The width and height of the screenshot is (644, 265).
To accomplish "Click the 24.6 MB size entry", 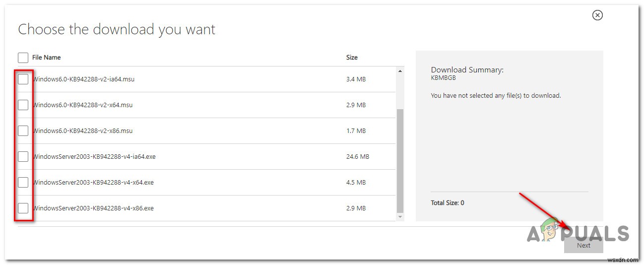I will [357, 157].
